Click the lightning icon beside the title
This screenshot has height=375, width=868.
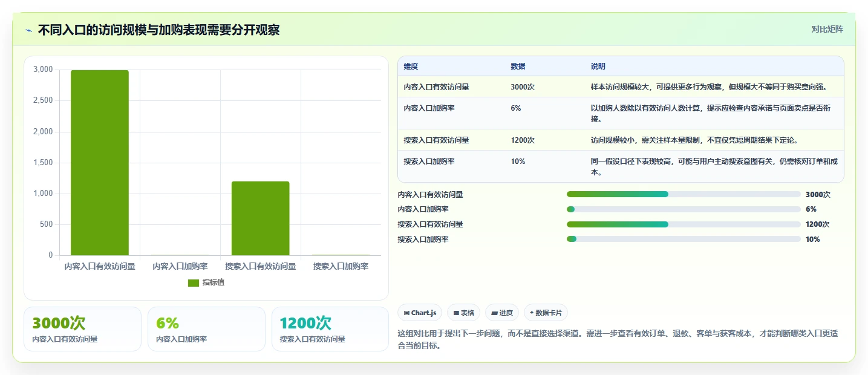(x=28, y=30)
